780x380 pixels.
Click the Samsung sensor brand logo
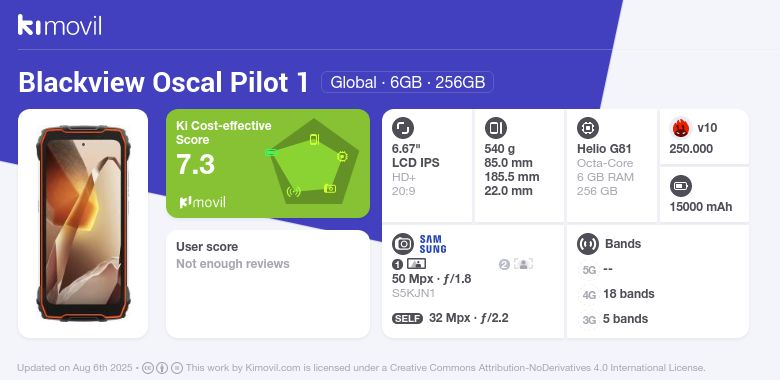(x=433, y=244)
